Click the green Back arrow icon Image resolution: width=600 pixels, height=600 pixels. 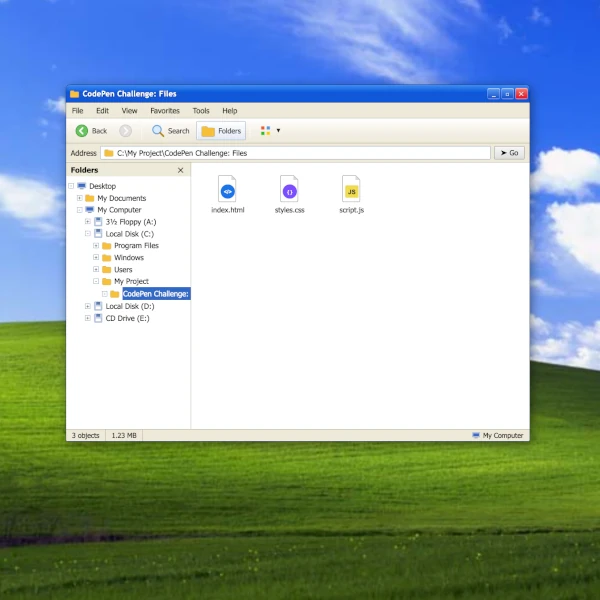pyautogui.click(x=82, y=131)
